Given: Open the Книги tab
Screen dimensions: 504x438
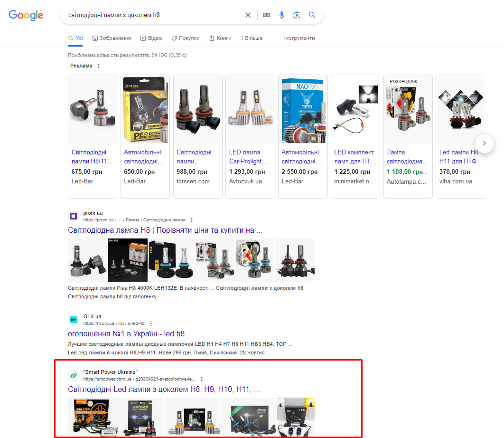Looking at the screenshot, I should coord(221,38).
